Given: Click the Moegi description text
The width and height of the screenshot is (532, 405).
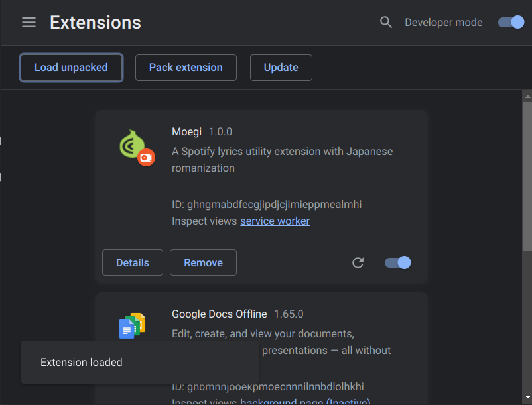Looking at the screenshot, I should click(x=283, y=160).
